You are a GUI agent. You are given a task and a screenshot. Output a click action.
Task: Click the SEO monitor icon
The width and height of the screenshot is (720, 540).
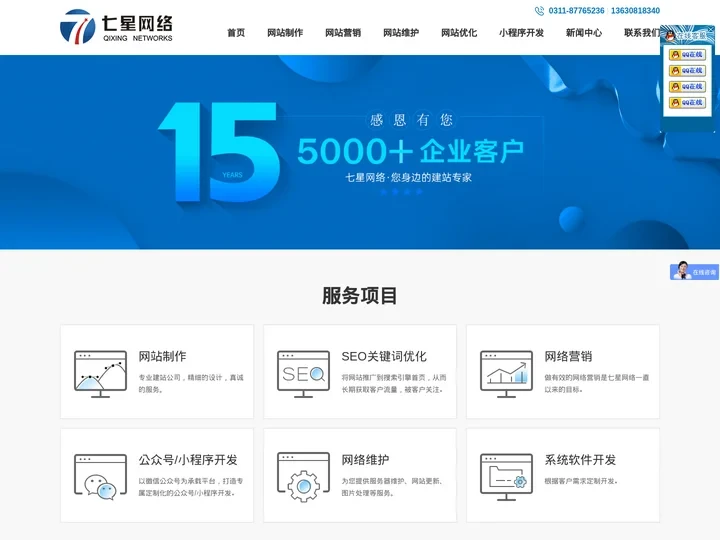coord(304,374)
